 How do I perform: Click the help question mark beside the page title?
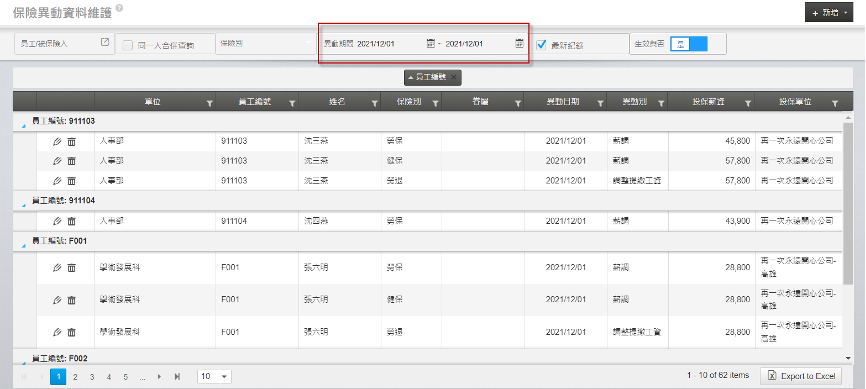pos(119,8)
